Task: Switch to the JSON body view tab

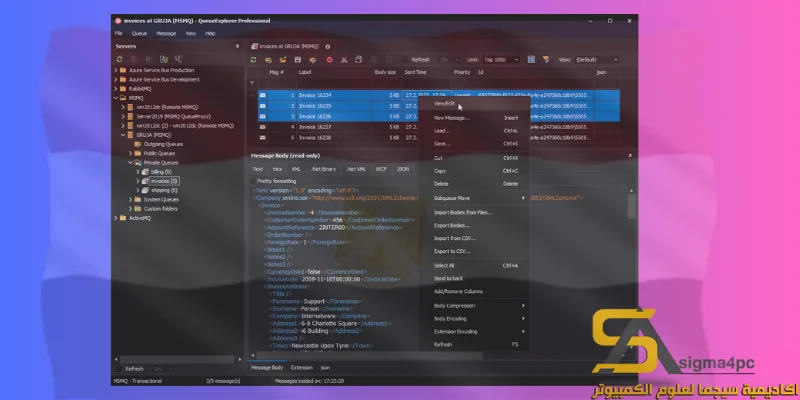Action: point(403,169)
